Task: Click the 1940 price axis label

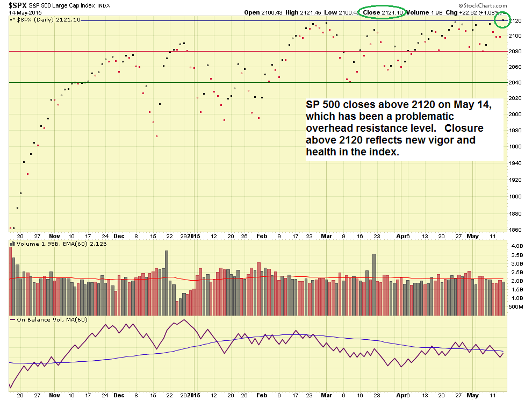Action: 515,163
